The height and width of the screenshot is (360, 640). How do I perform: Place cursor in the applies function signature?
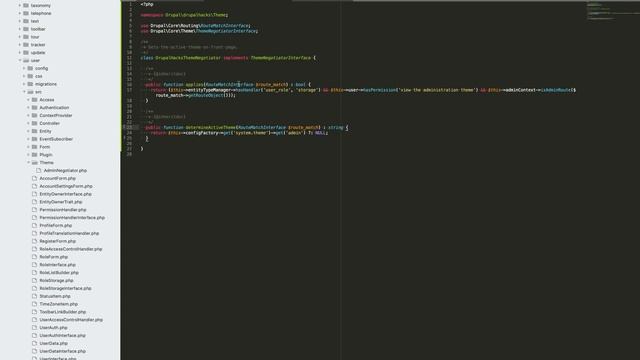(227, 84)
